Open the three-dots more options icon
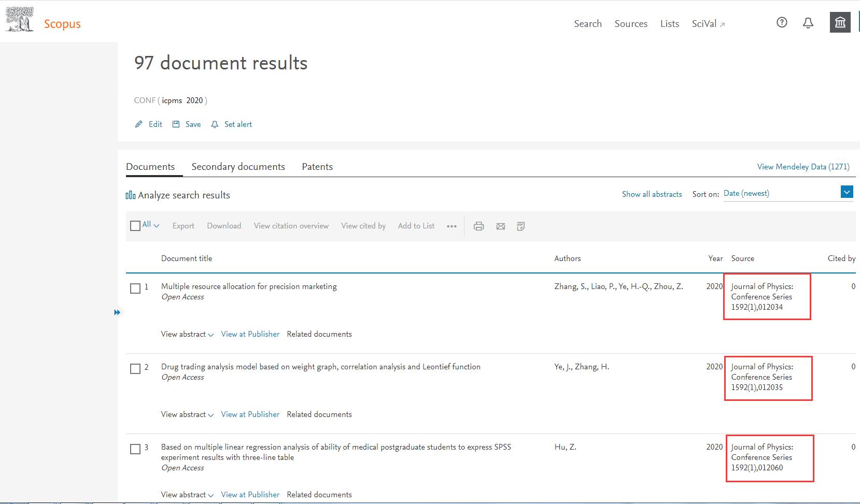This screenshot has height=504, width=860. click(x=452, y=226)
